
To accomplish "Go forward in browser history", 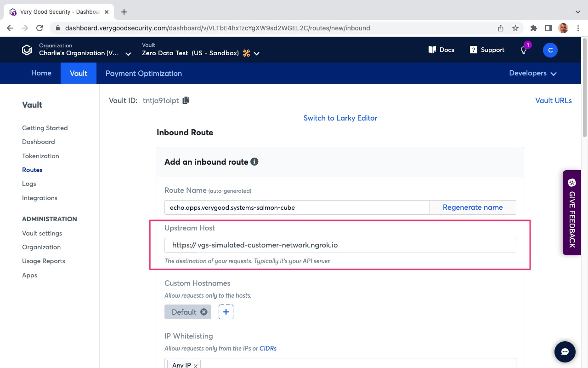I will (25, 28).
